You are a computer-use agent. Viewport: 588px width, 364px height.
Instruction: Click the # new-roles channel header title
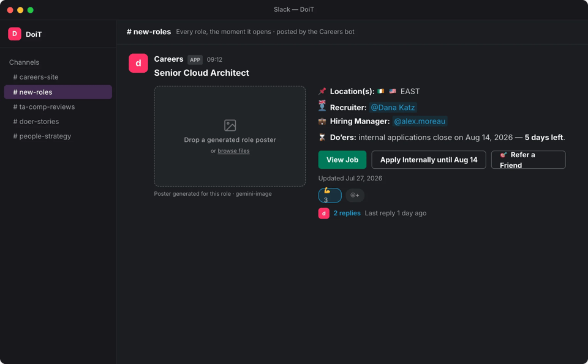pos(148,32)
